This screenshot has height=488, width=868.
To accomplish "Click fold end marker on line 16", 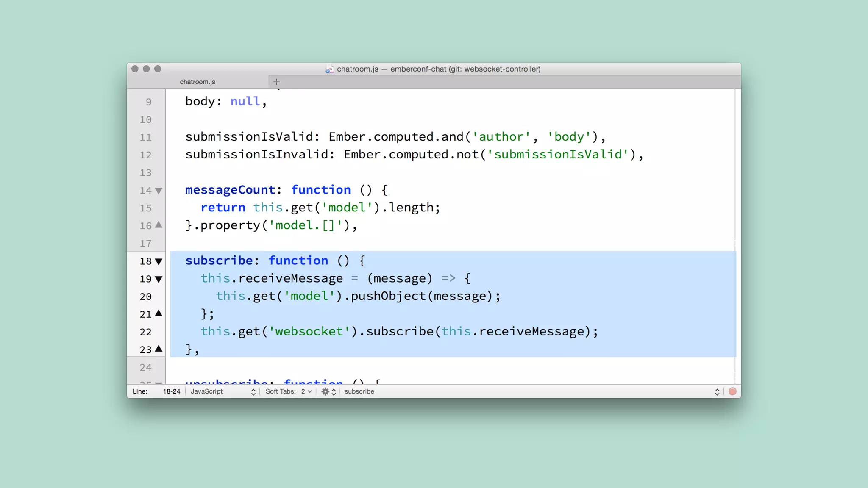I will (159, 225).
